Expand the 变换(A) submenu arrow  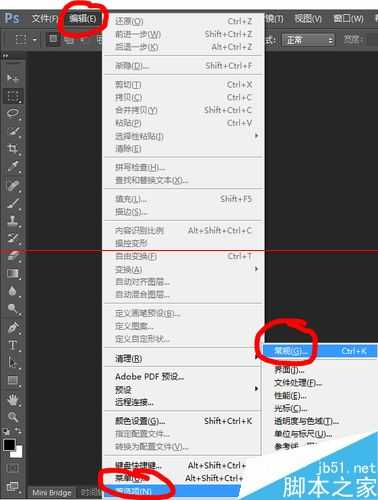click(x=256, y=269)
